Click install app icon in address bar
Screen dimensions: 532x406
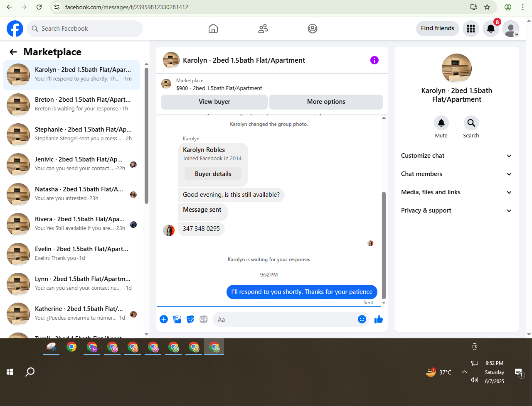click(x=473, y=7)
